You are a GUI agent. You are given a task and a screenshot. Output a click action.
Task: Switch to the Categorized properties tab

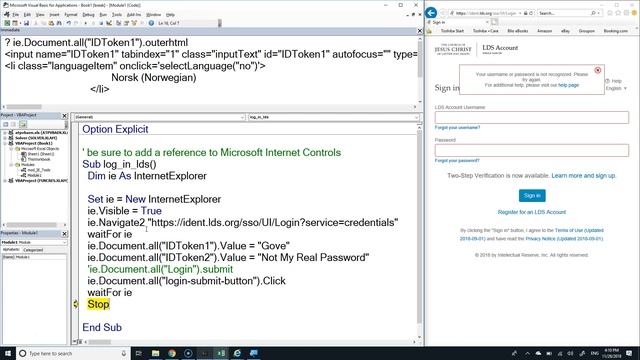pos(33,250)
